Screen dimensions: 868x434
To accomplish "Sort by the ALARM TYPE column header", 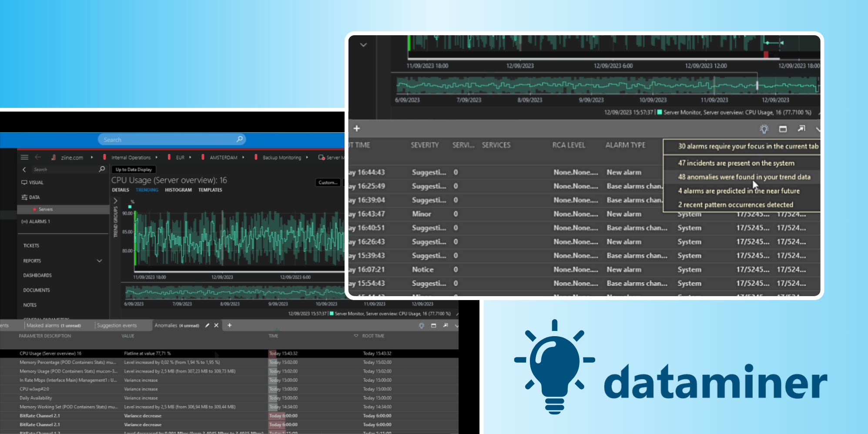I will click(626, 145).
